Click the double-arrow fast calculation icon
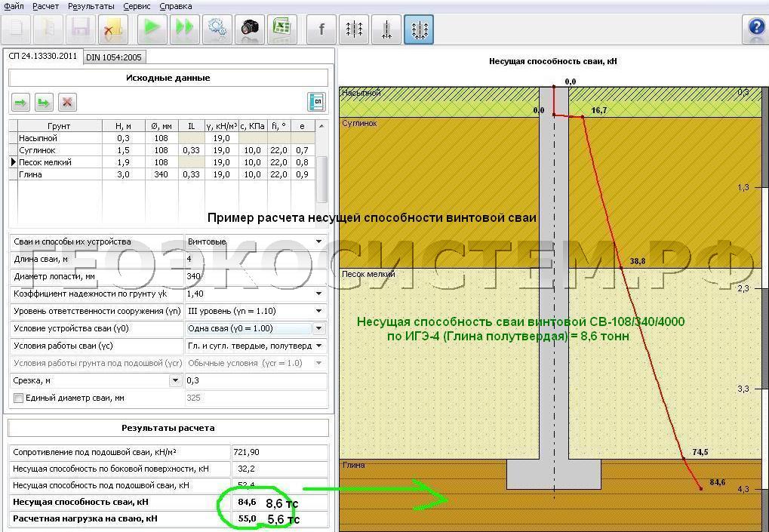Image resolution: width=769 pixels, height=532 pixels. click(x=184, y=29)
